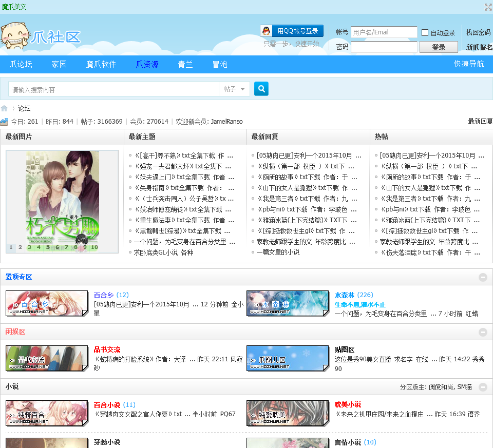Viewport: 493px width, 448px height.
Task: Collapse the 小说 section
Action: point(483,387)
